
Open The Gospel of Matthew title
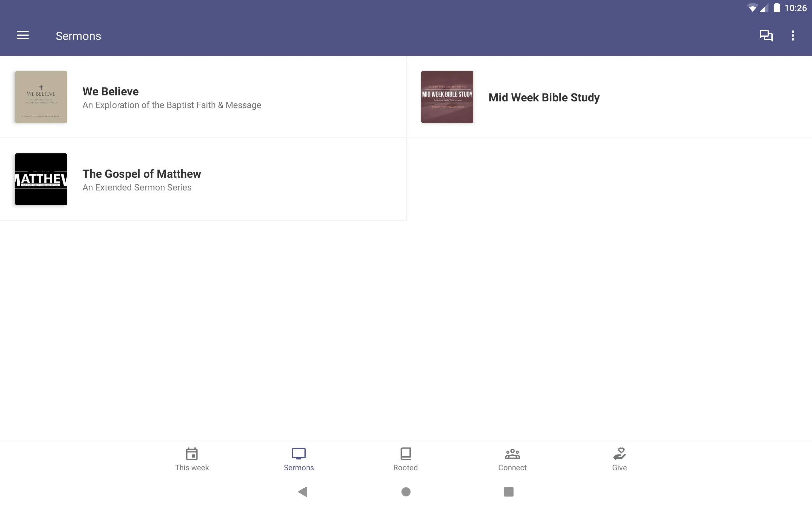coord(141,173)
